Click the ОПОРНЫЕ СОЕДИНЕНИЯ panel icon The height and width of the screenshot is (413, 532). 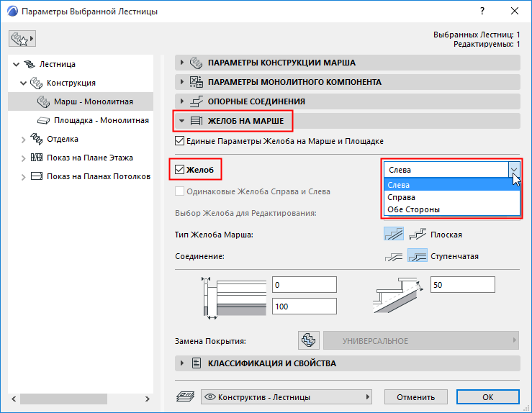click(196, 101)
